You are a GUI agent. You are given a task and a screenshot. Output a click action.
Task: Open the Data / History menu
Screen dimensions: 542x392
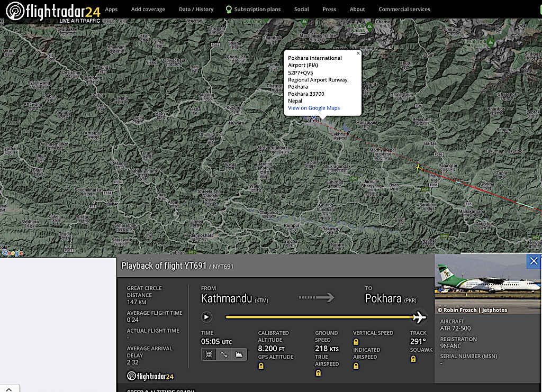(x=196, y=10)
